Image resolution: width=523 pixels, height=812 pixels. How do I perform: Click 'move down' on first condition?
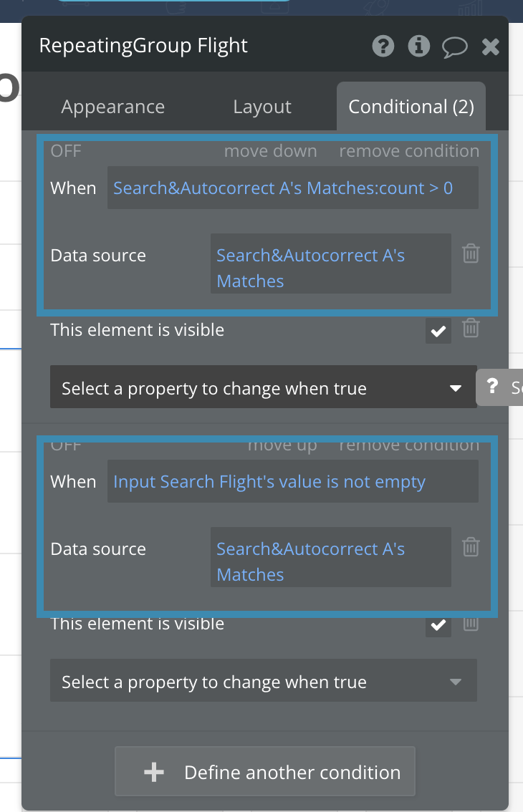click(x=270, y=151)
